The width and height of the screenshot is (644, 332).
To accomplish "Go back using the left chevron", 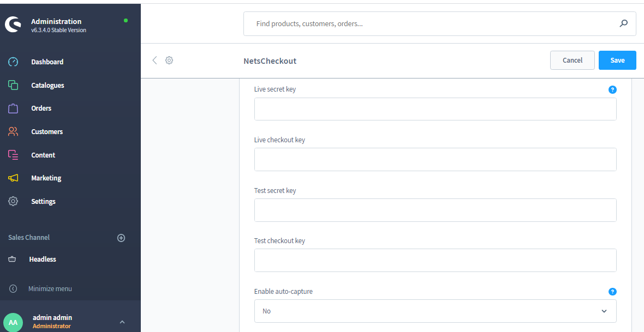I will 155,61.
